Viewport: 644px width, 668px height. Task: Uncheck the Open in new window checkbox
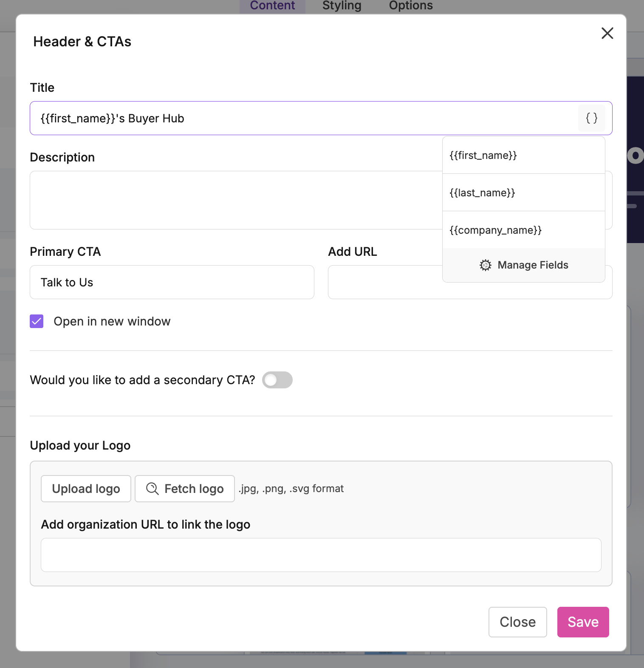[x=37, y=321]
